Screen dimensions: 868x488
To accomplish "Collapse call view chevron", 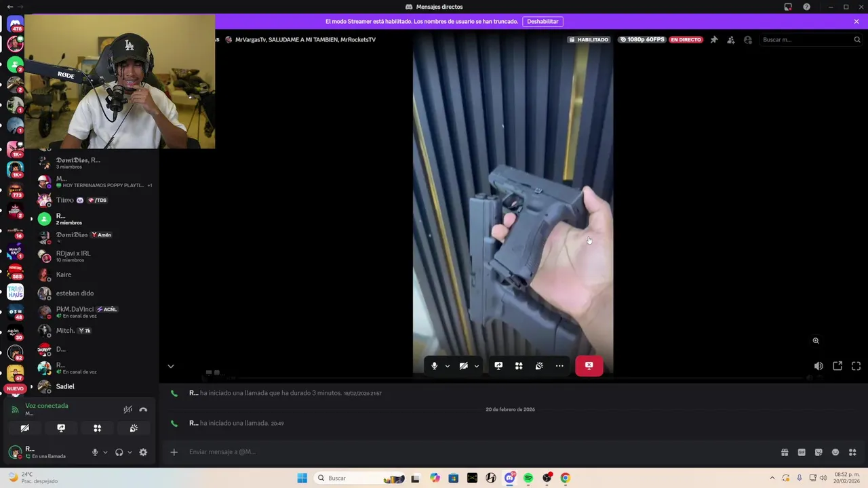I will [x=171, y=366].
